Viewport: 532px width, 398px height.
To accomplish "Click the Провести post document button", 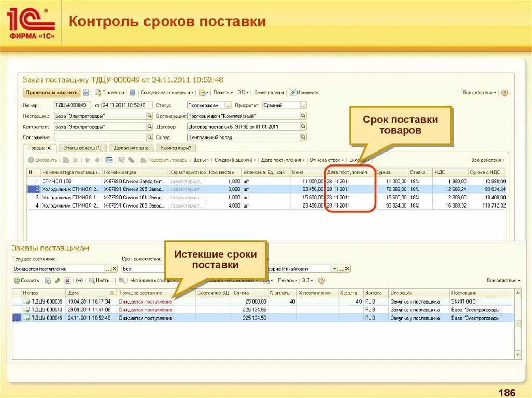I will (109, 92).
